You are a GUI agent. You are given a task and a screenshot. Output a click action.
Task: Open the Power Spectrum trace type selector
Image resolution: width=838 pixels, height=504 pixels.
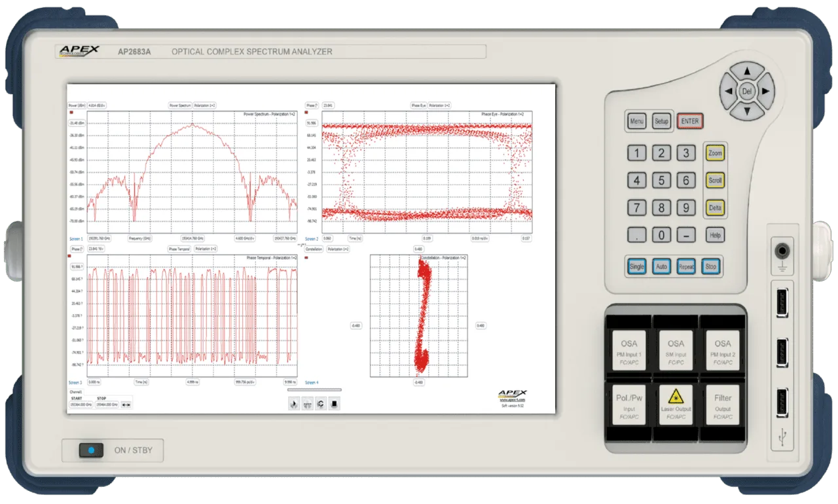179,105
